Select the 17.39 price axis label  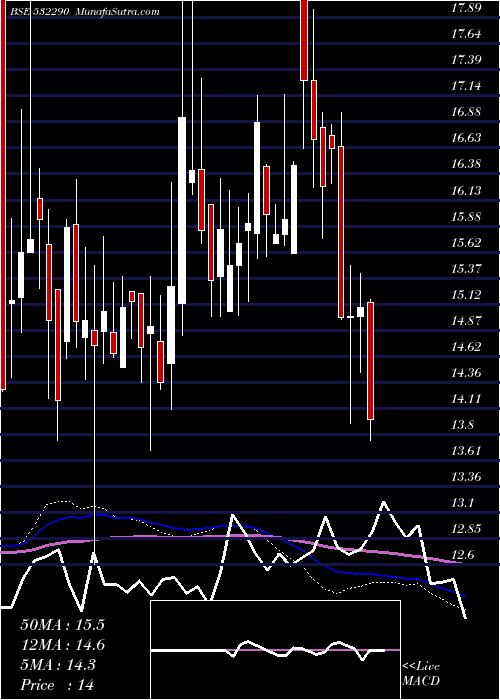point(466,59)
